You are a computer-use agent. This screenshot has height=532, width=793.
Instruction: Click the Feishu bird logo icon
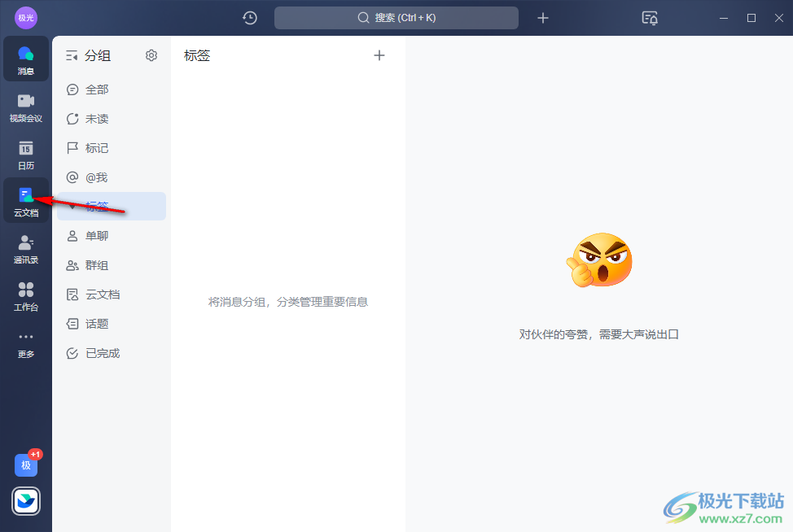click(x=26, y=500)
